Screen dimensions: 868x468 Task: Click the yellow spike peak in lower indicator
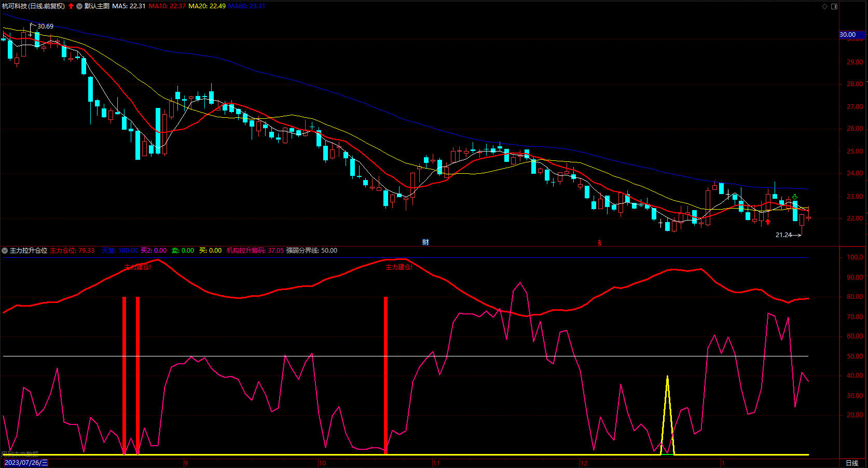(667, 378)
